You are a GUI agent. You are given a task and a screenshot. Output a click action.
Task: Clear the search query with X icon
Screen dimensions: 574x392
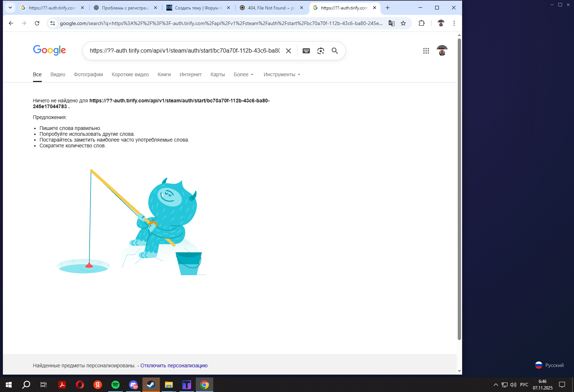tap(288, 51)
